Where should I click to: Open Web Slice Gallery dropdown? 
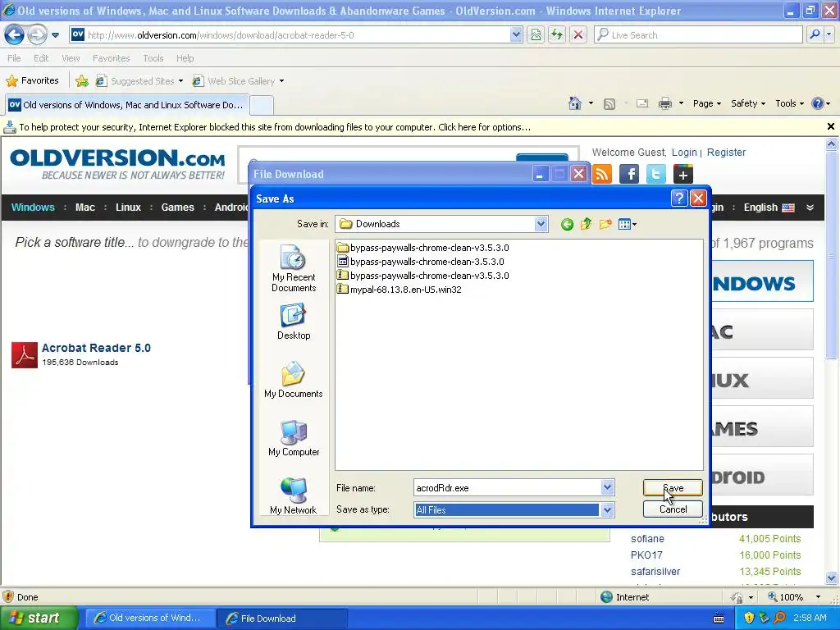tap(238, 81)
